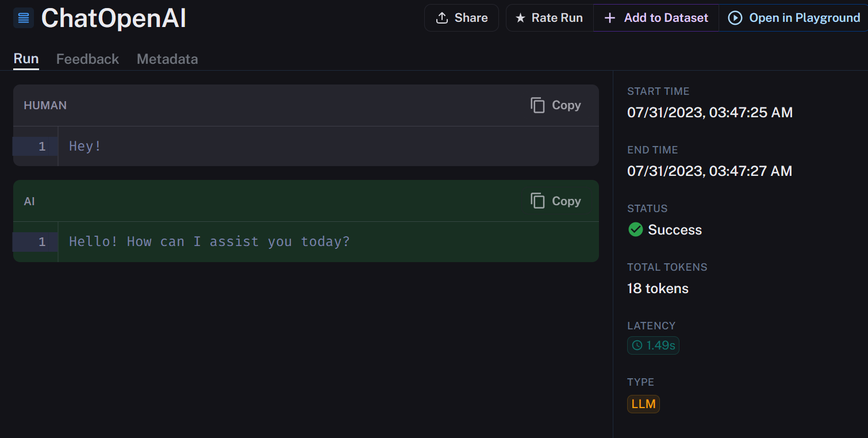The image size is (868, 438).
Task: Click the Open in Playground button
Action: coord(794,18)
